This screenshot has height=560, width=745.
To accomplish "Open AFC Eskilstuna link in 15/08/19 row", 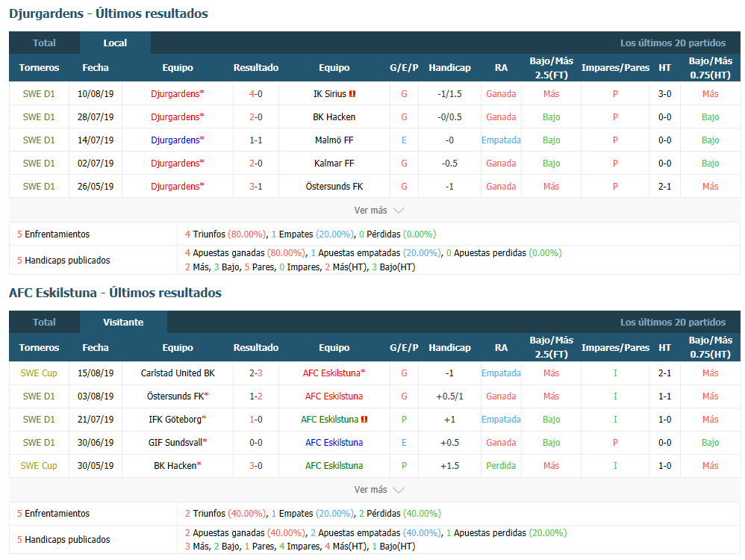I will coord(334,373).
